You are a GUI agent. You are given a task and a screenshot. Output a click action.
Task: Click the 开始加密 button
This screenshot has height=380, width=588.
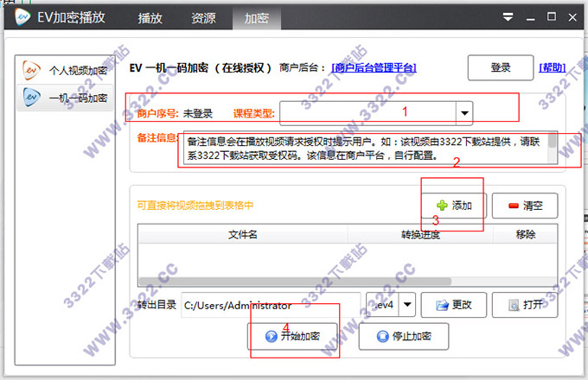click(292, 336)
